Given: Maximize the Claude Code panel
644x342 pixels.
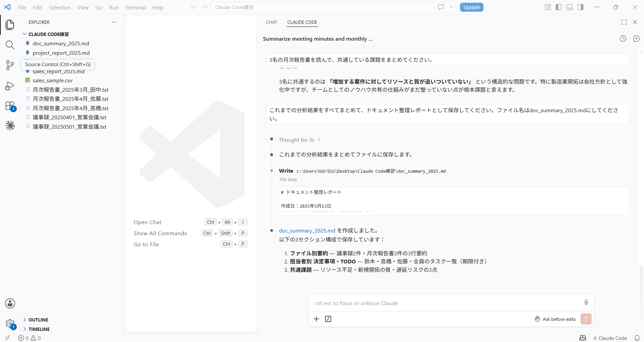Looking at the screenshot, I should click(624, 22).
